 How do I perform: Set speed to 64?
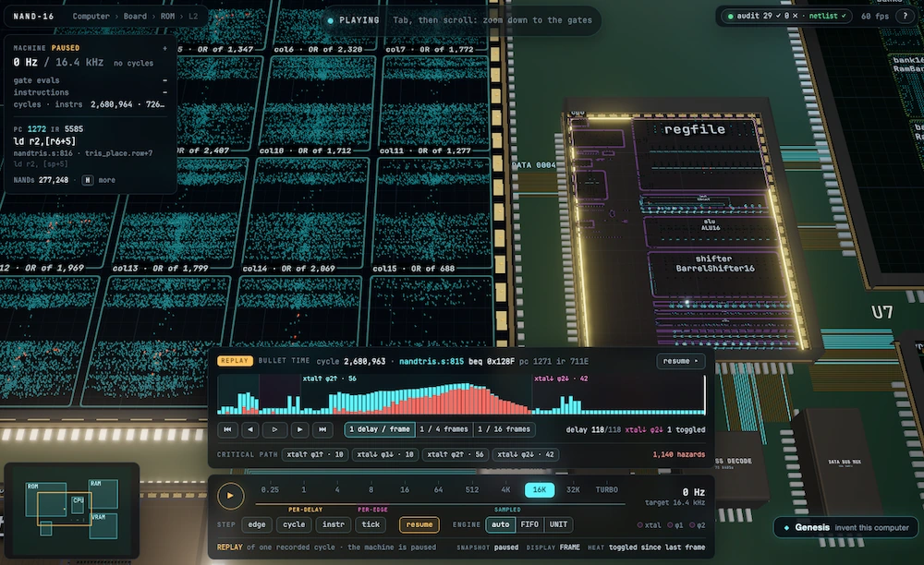pos(438,489)
